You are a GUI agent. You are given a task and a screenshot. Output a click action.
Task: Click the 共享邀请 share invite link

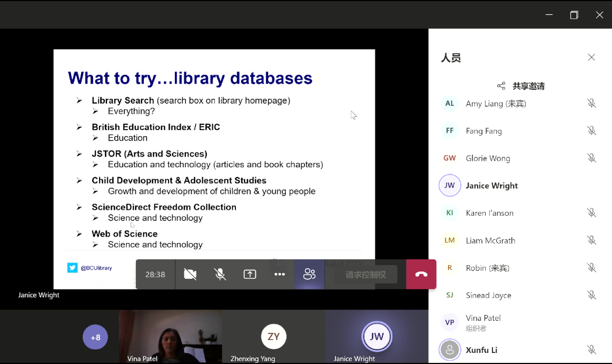528,86
